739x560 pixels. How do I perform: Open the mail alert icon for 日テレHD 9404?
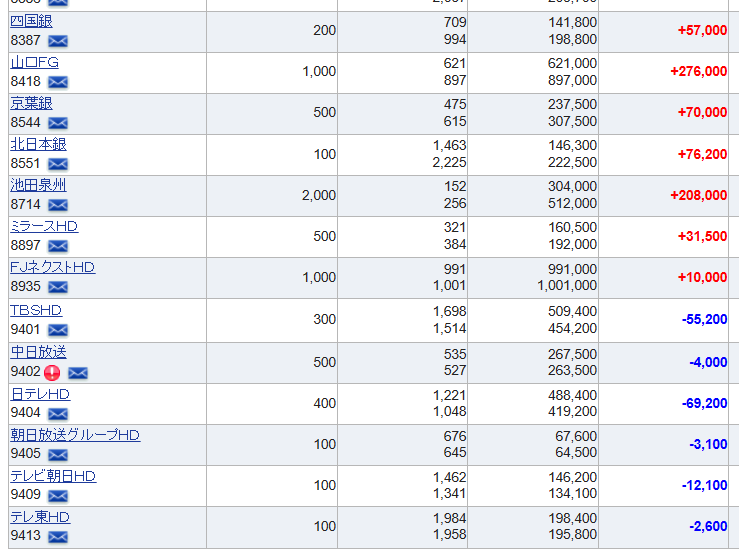(58, 414)
